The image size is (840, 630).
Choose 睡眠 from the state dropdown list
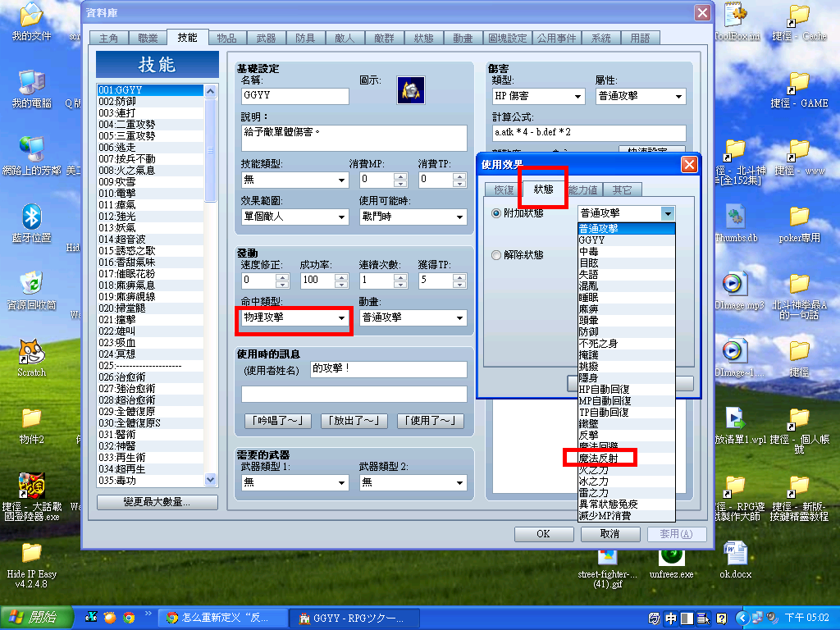(x=626, y=298)
